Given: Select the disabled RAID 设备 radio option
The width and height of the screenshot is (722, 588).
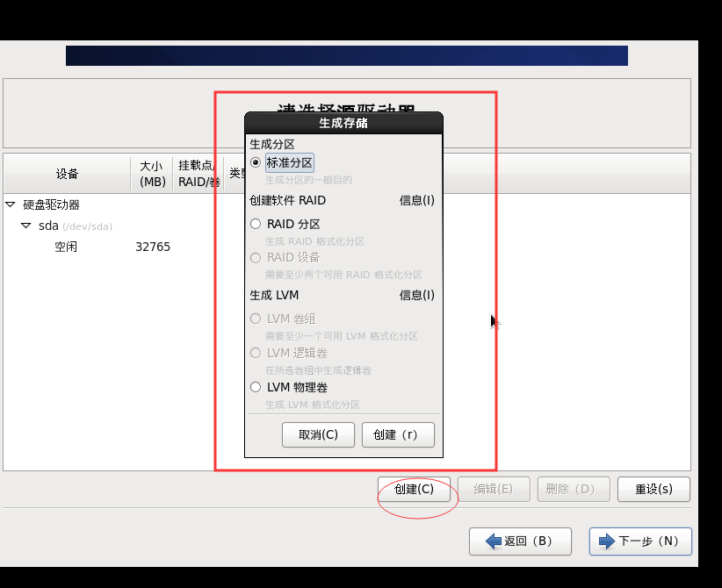Looking at the screenshot, I should tap(256, 258).
